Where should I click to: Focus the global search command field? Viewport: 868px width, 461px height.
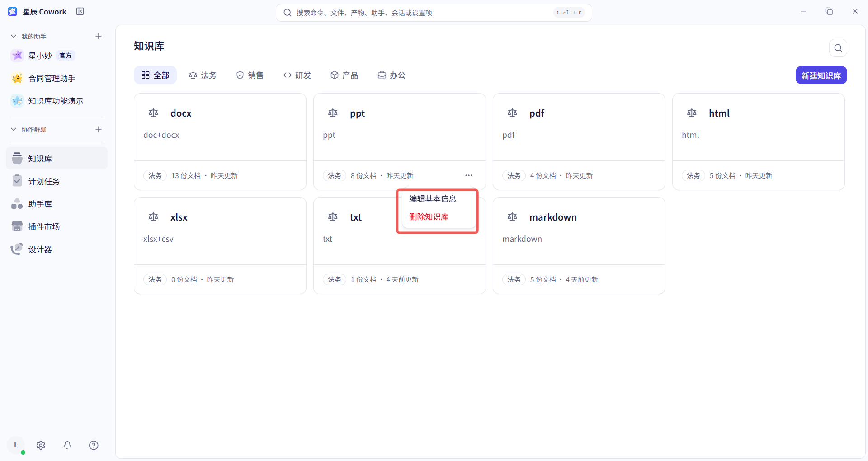click(434, 13)
